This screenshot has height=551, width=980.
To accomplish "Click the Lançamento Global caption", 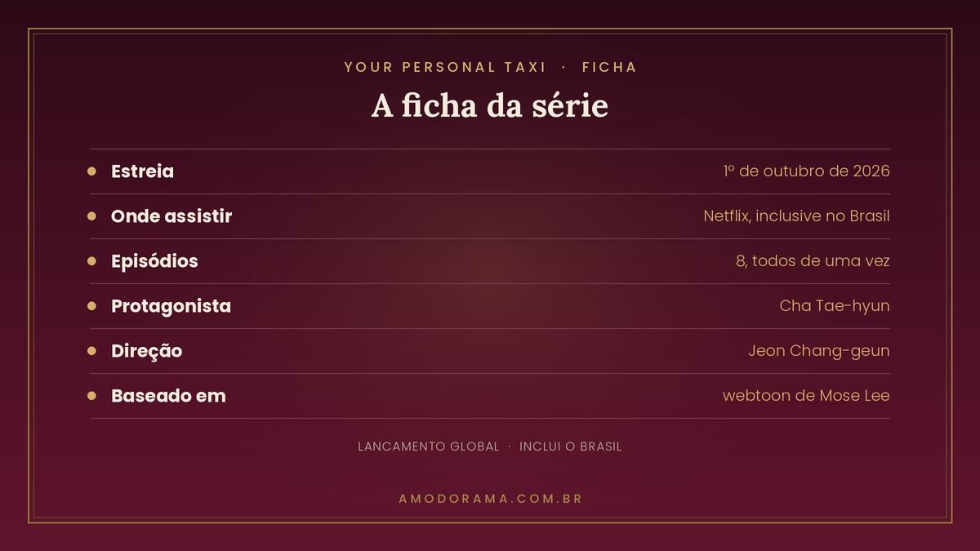I will pyautogui.click(x=429, y=447).
